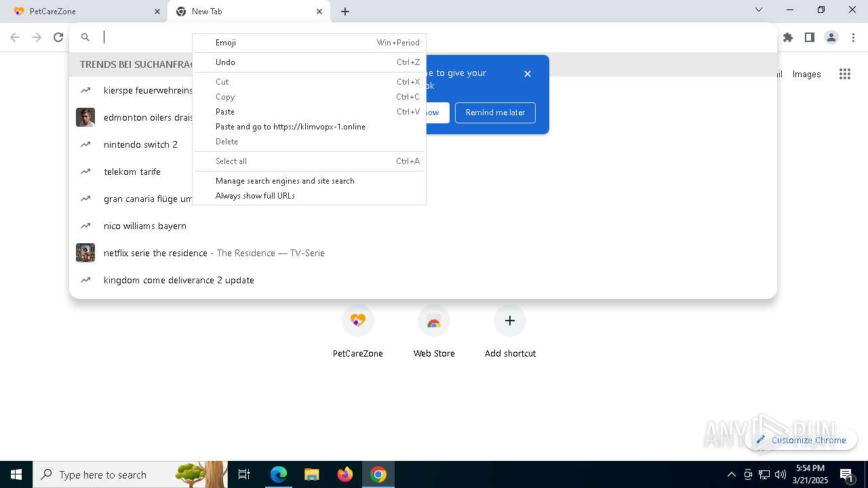Viewport: 868px width, 488px height.
Task: Open Chrome's three-dot menu
Action: [x=853, y=37]
